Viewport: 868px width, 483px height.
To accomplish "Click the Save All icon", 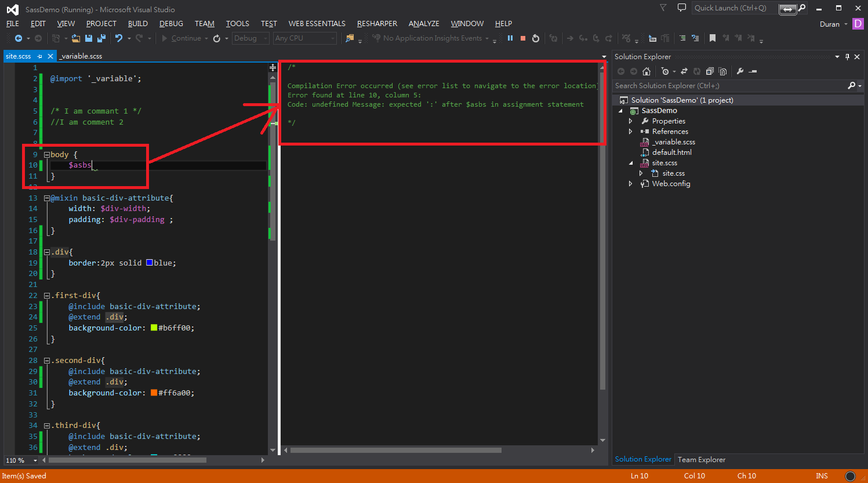I will 101,38.
